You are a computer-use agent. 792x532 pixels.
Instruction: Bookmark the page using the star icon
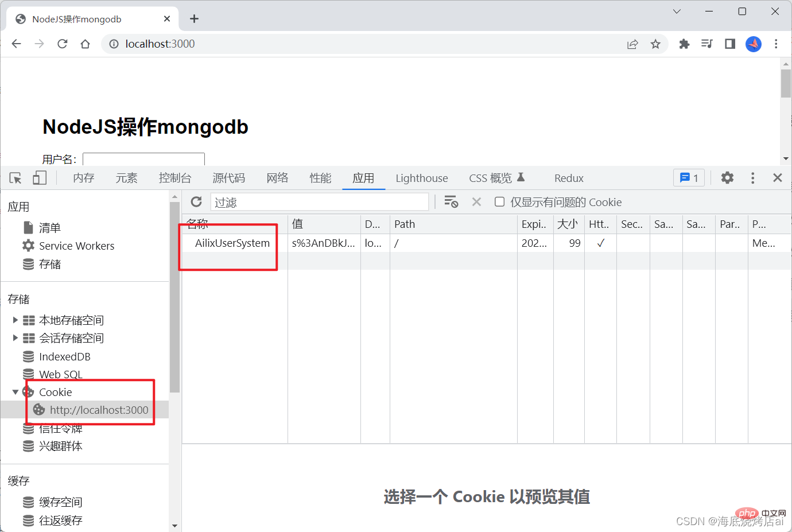(655, 44)
